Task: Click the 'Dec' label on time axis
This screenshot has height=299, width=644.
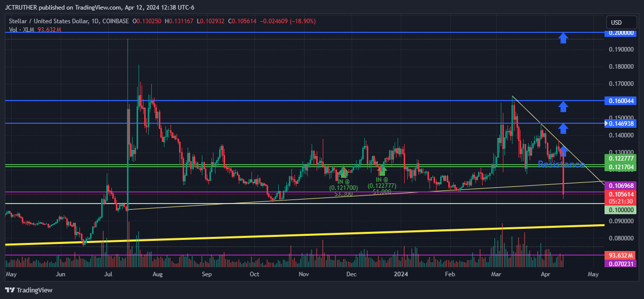Action: [x=352, y=274]
